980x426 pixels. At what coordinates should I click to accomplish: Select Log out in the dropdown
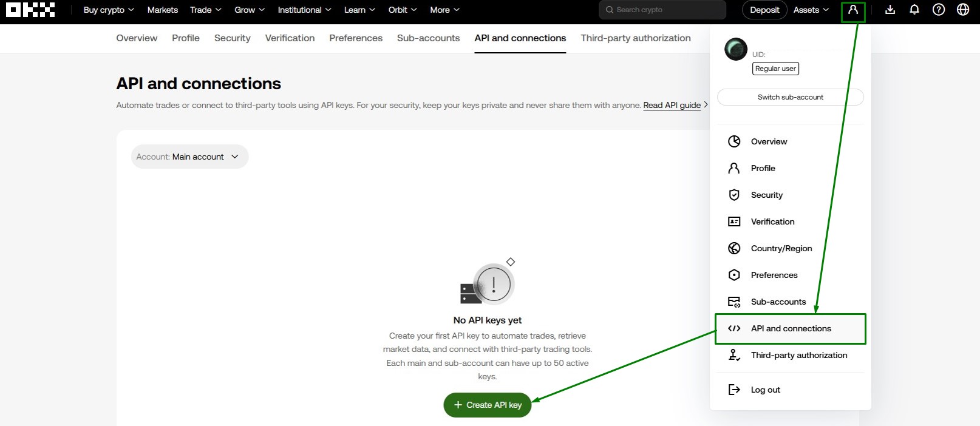[791, 390]
